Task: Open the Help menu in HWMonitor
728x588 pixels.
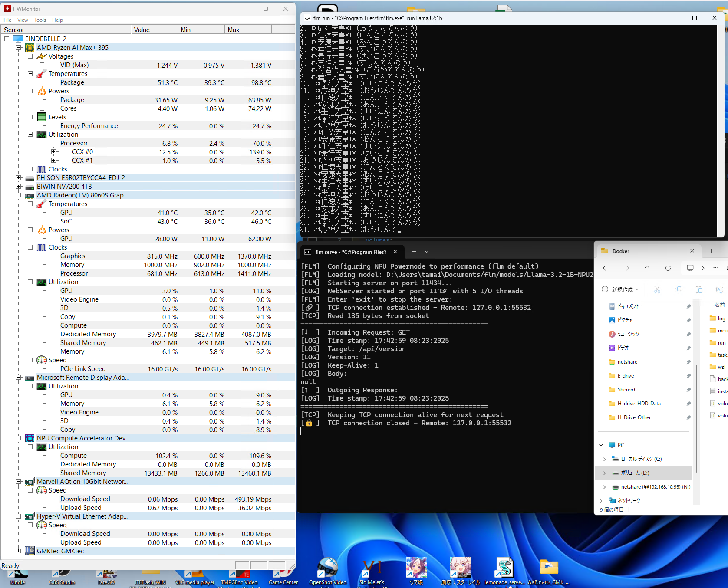Action: [x=57, y=20]
